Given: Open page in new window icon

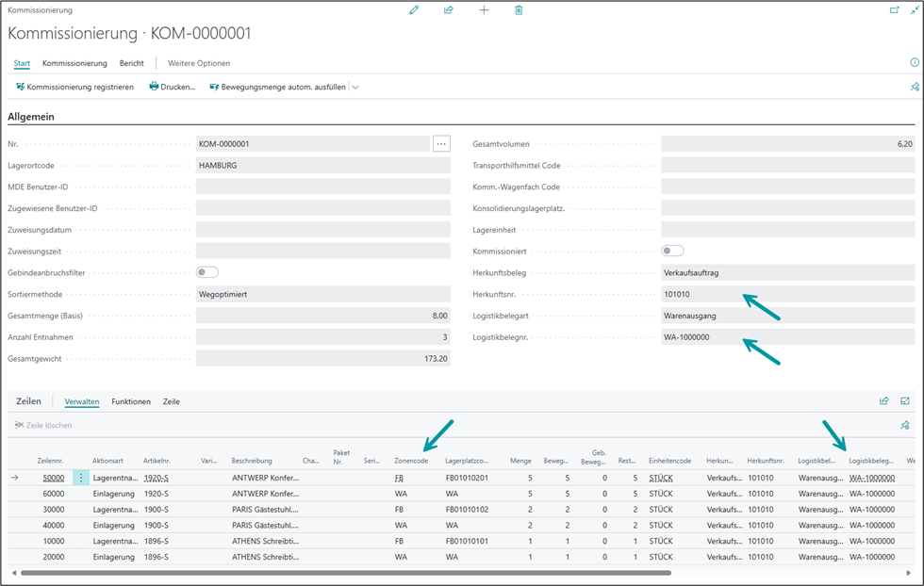Looking at the screenshot, I should (894, 10).
